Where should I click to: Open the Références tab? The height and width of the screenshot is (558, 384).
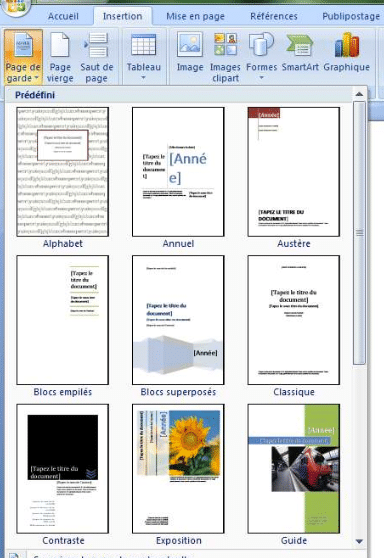(274, 16)
